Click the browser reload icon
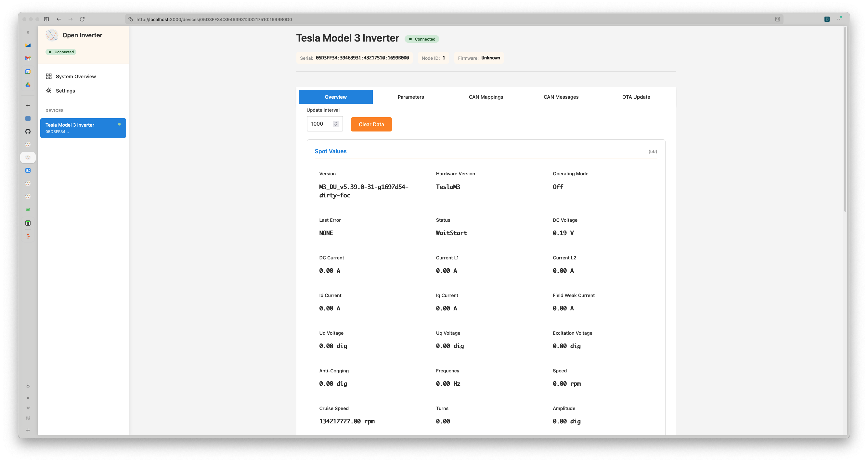 82,19
